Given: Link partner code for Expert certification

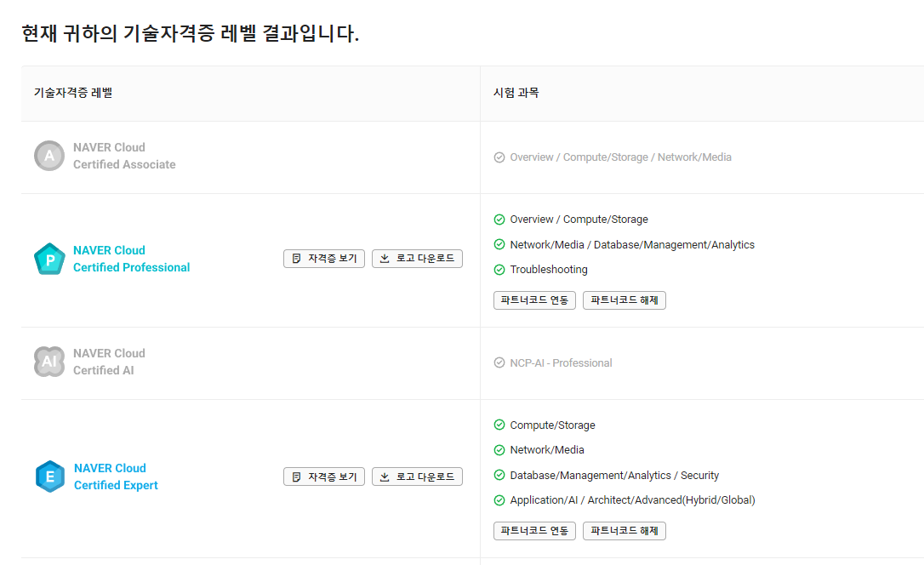Looking at the screenshot, I should [x=534, y=531].
